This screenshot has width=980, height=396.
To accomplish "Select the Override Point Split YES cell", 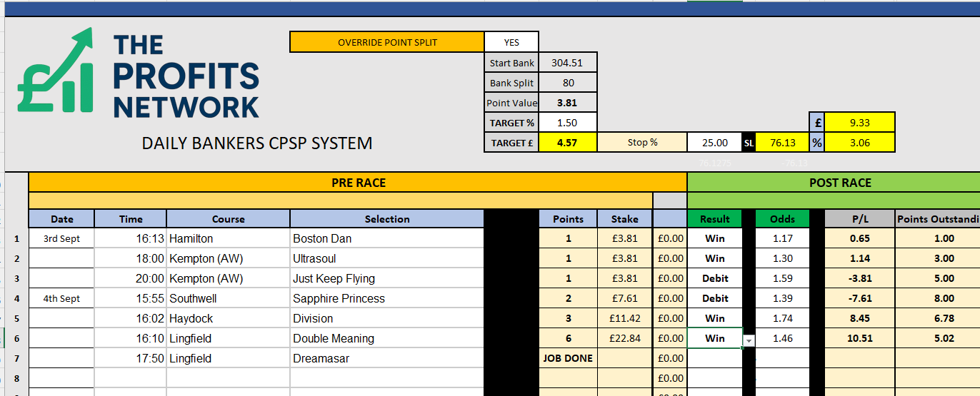I will click(511, 42).
